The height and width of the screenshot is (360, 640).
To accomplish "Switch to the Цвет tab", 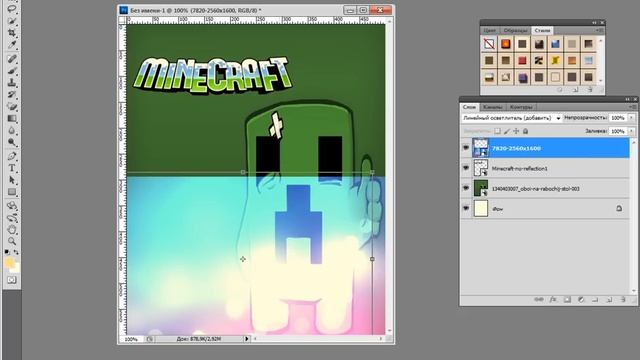I will (489, 31).
